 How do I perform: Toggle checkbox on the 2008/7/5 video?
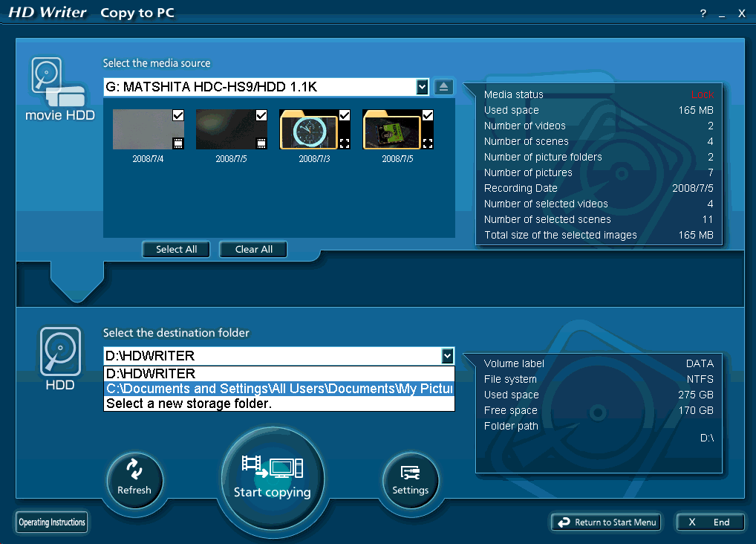point(261,115)
